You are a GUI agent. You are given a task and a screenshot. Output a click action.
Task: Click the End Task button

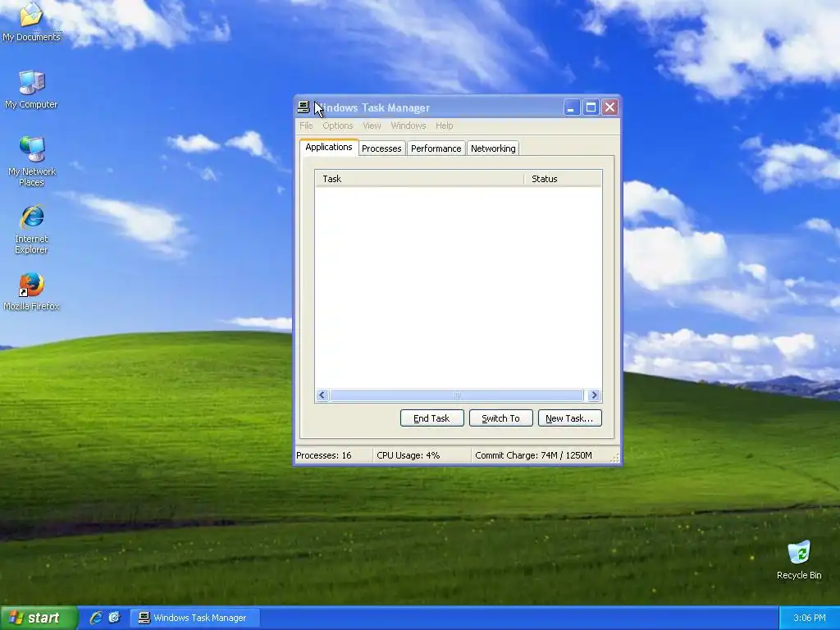(x=431, y=418)
